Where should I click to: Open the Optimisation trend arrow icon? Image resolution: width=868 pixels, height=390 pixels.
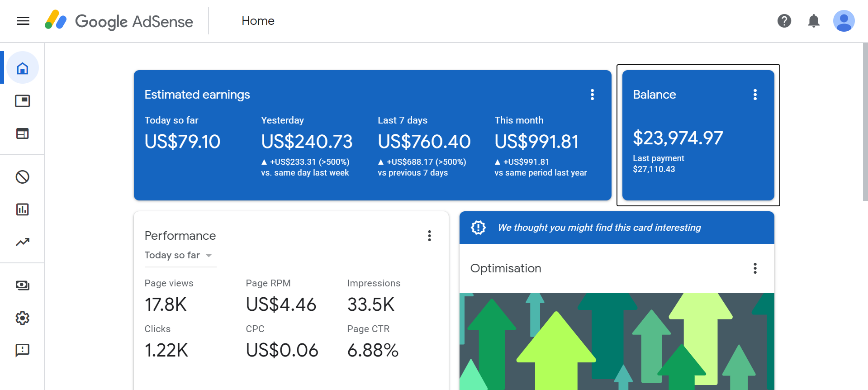click(x=23, y=242)
